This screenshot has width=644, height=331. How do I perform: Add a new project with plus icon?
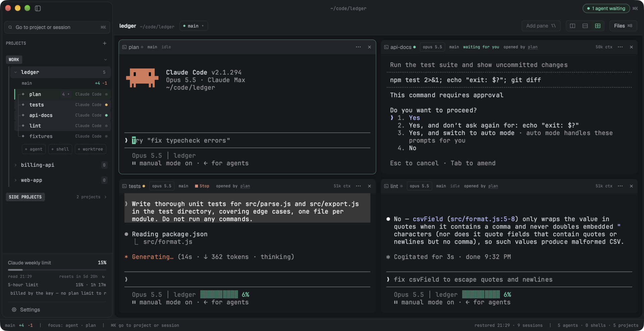(x=105, y=43)
